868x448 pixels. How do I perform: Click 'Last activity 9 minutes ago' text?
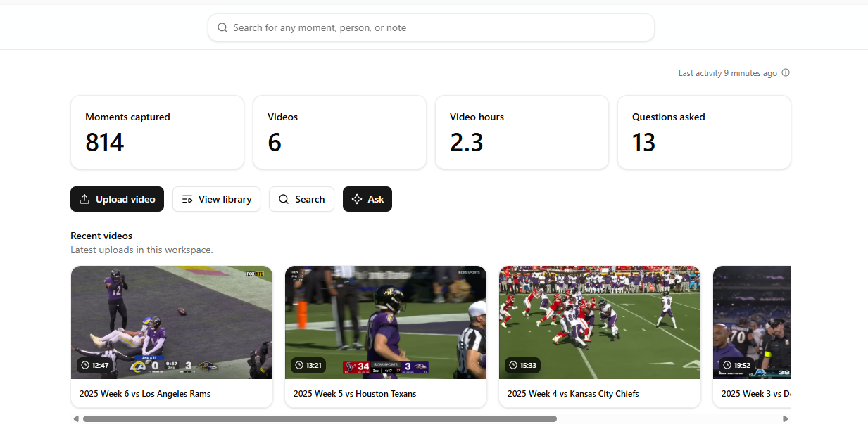[x=728, y=73]
